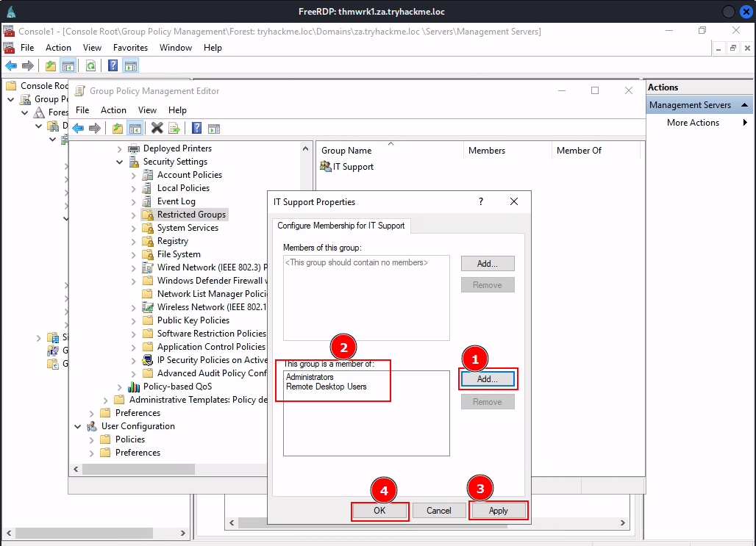Click Security Settings icon in tree
The image size is (756, 546).
click(134, 162)
